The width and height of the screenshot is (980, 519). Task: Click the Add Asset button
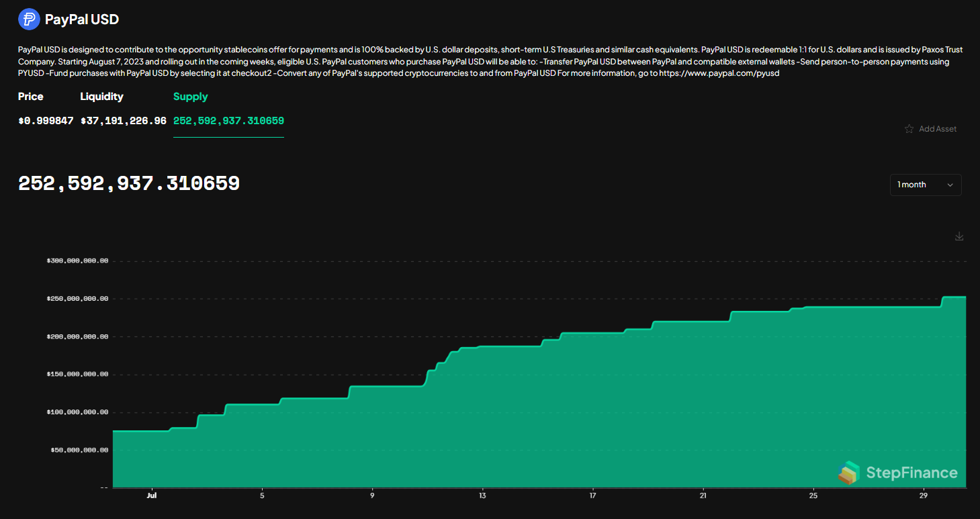tap(937, 128)
